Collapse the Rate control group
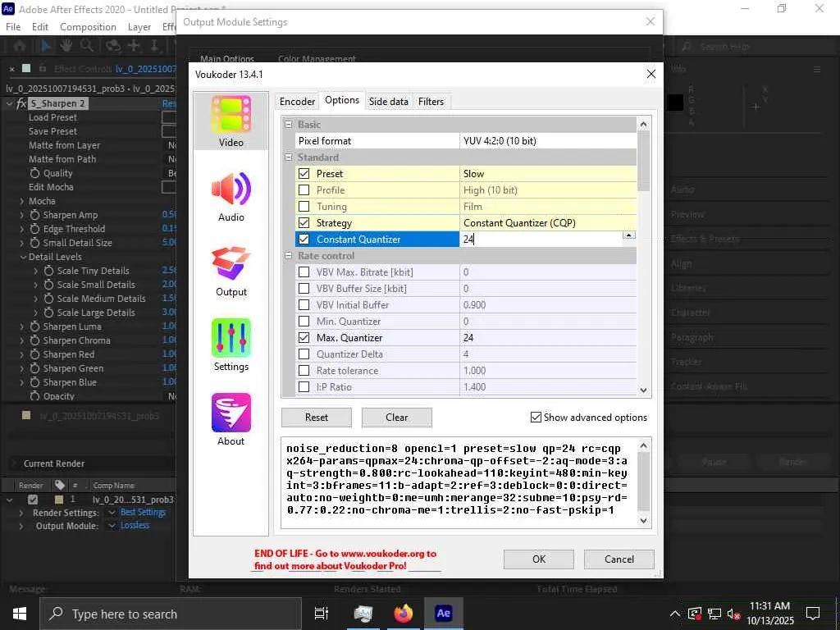Screen dimensions: 840x630 coord(289,256)
